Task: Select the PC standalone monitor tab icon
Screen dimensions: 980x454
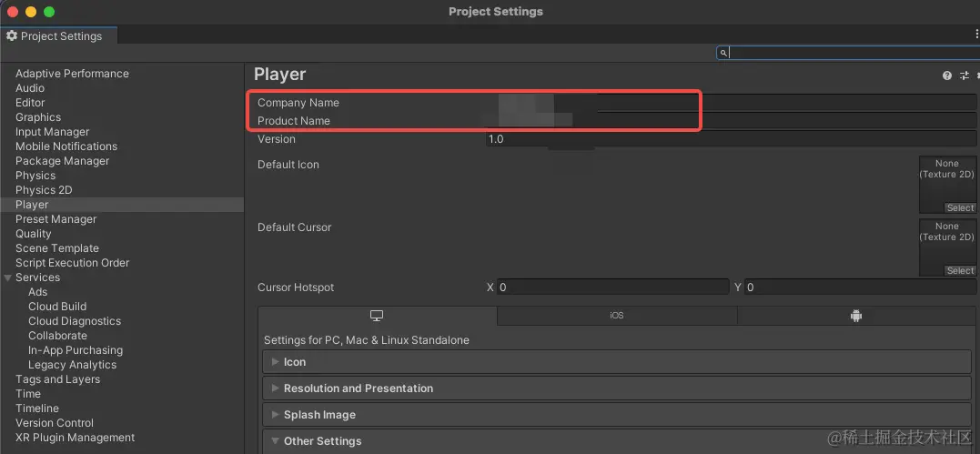Action: [377, 316]
